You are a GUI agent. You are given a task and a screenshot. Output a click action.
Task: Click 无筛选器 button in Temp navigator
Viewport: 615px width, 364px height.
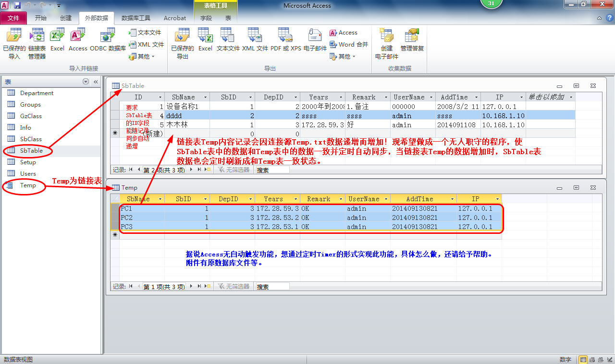coord(234,286)
